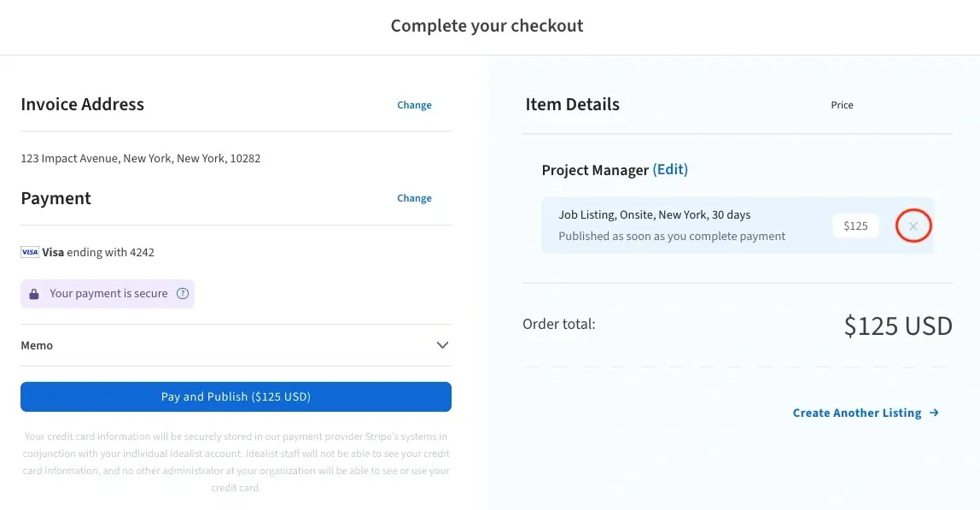
Task: Click the 'Complete your checkout' heading
Action: [487, 26]
